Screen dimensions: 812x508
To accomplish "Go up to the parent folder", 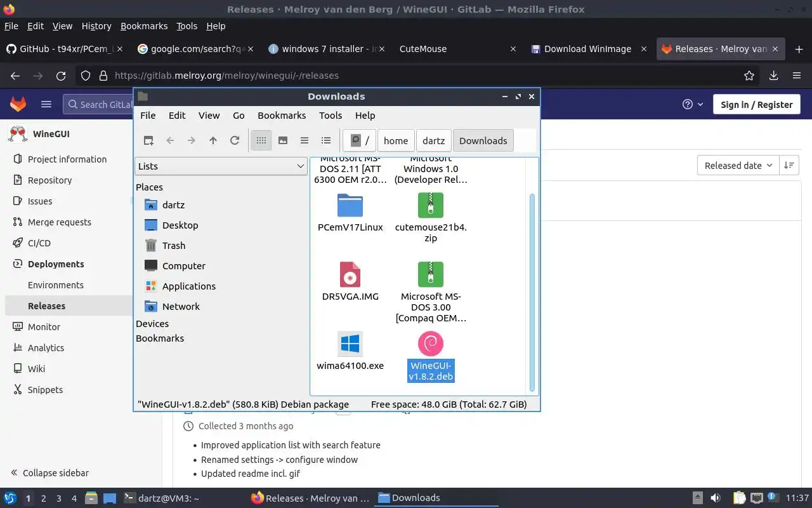I will (x=213, y=141).
